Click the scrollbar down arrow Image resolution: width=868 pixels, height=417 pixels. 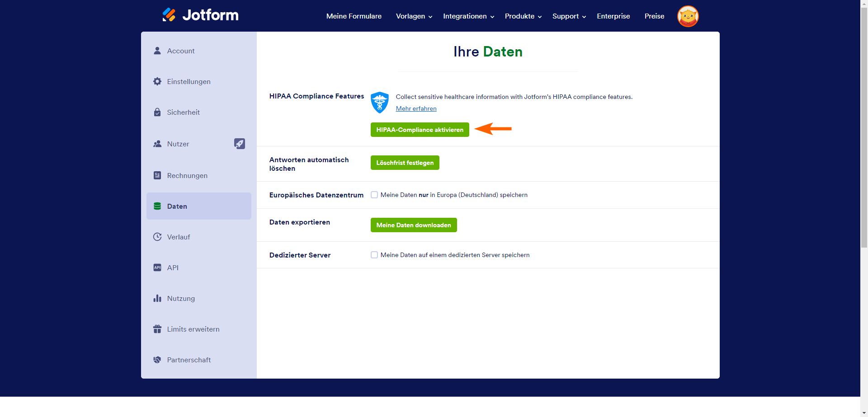click(864, 413)
